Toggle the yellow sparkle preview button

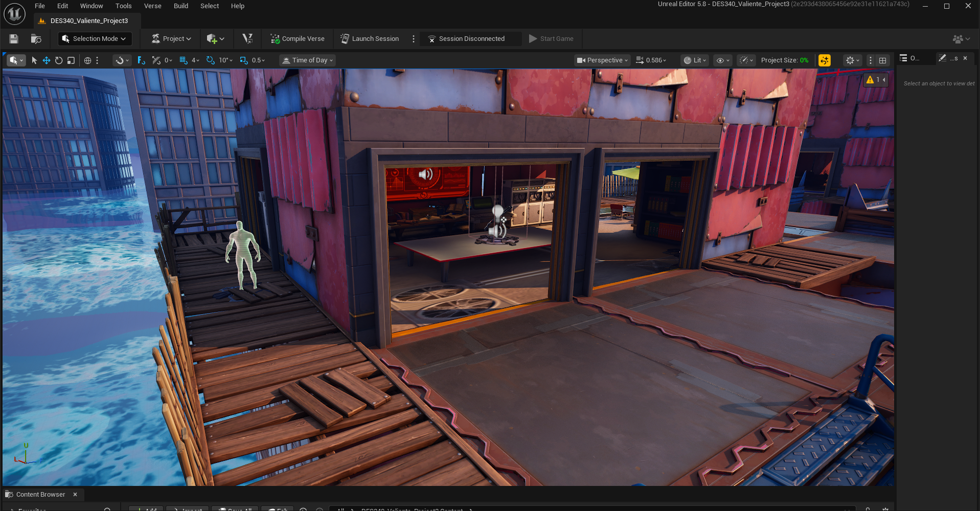click(x=825, y=60)
